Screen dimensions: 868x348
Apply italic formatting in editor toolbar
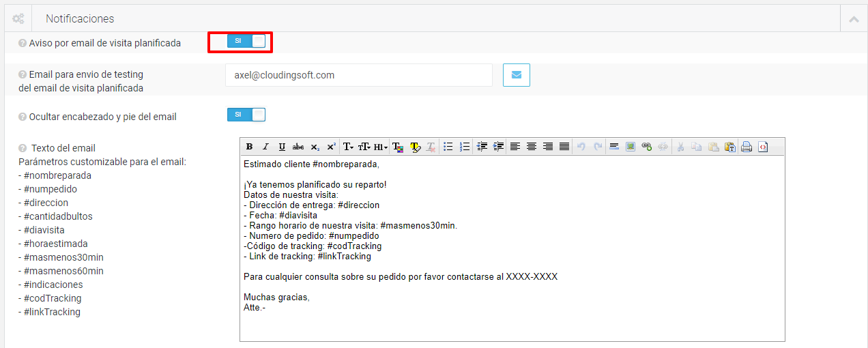(265, 147)
